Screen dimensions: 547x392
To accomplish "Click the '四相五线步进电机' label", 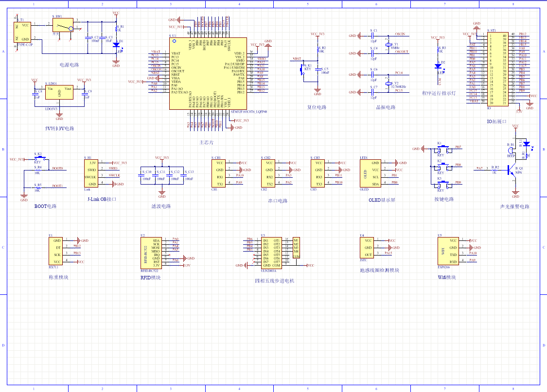I will [275, 281].
